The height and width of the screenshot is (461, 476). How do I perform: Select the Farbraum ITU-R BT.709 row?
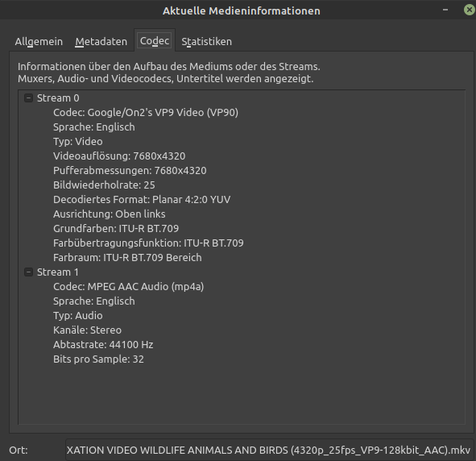coord(127,258)
